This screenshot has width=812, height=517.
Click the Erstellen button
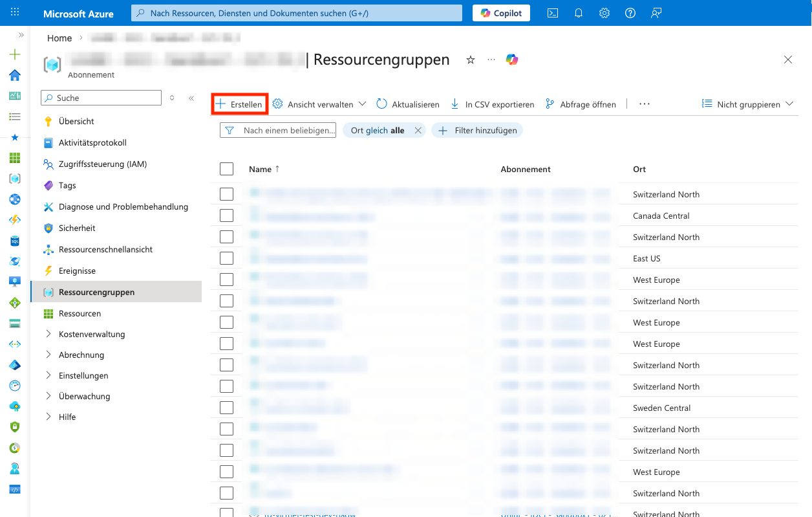click(239, 104)
